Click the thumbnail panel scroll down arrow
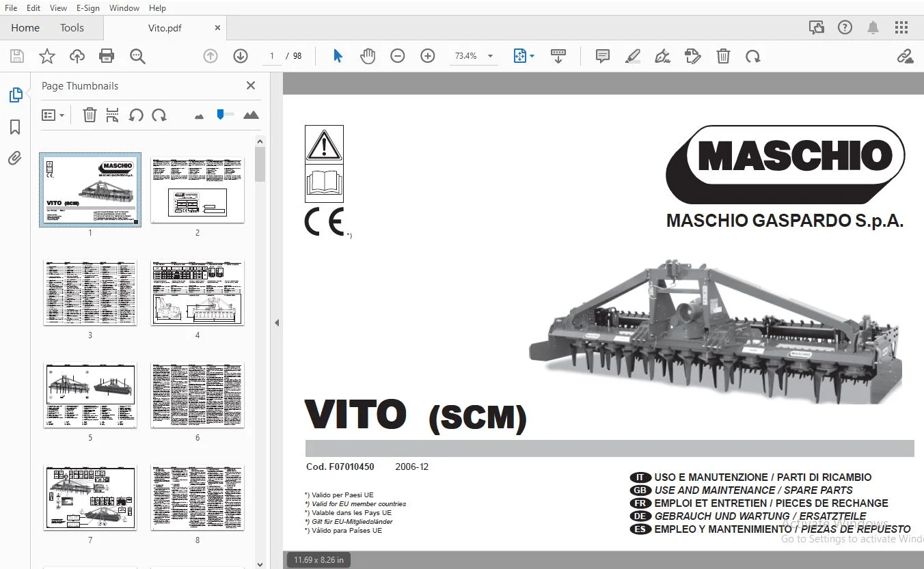The image size is (924, 569). pyautogui.click(x=260, y=564)
